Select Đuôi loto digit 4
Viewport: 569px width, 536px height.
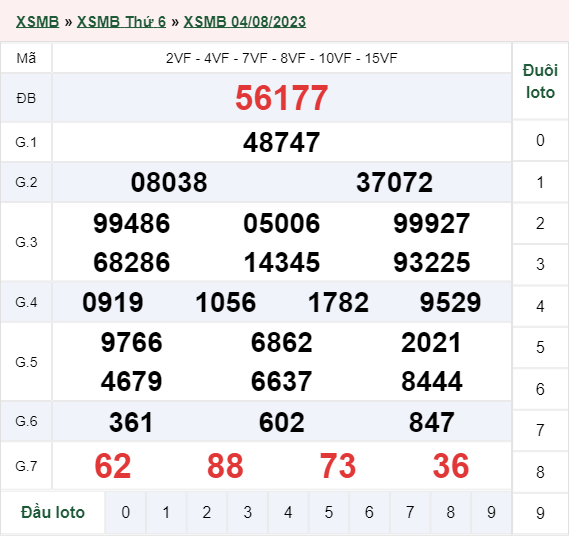click(540, 306)
